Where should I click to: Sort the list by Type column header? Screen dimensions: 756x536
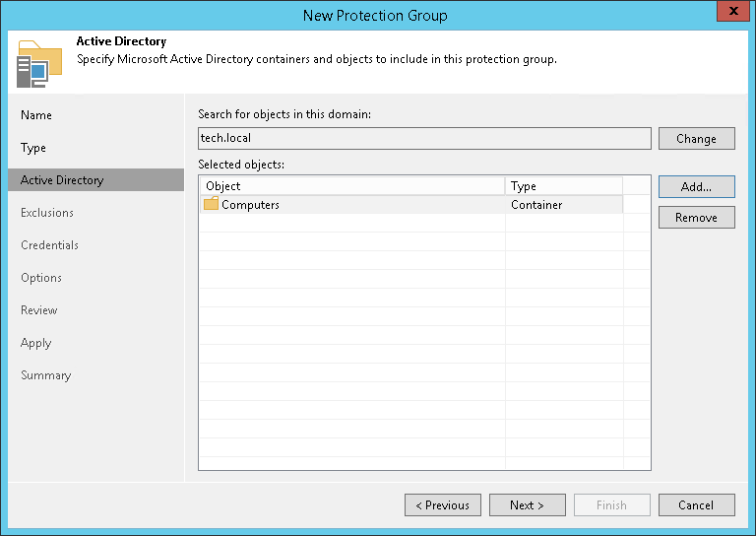[563, 186]
